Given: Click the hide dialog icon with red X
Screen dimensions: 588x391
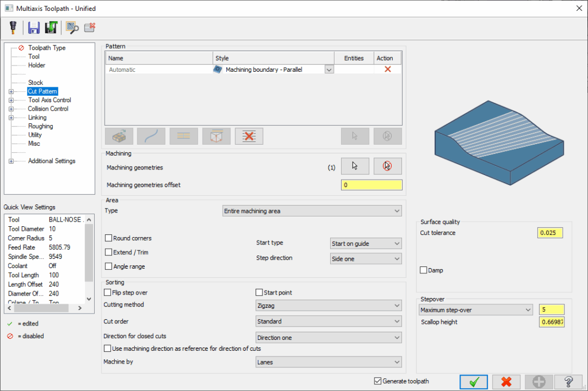Looking at the screenshot, I should point(90,28).
